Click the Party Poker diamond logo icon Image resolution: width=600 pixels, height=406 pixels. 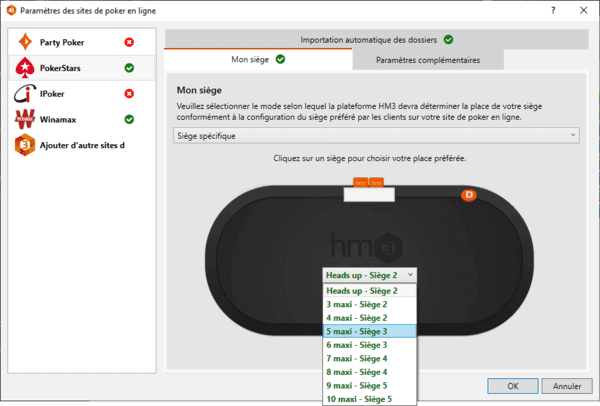pos(25,42)
